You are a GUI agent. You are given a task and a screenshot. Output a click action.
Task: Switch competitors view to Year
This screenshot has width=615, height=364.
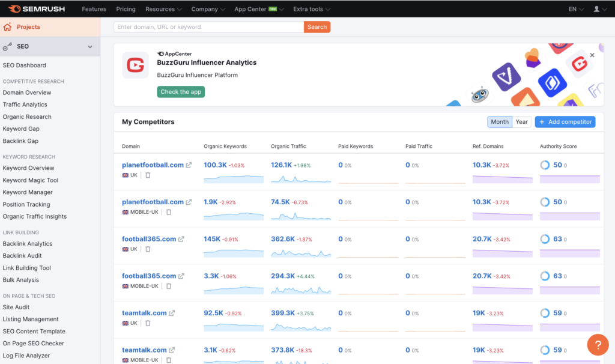522,121
